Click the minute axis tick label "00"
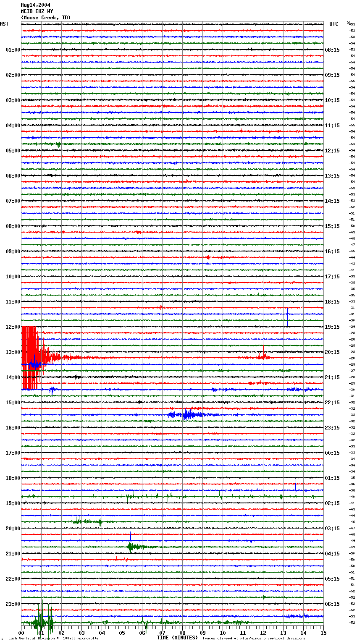Image resolution: width=357 pixels, height=644 pixels. (x=21, y=633)
